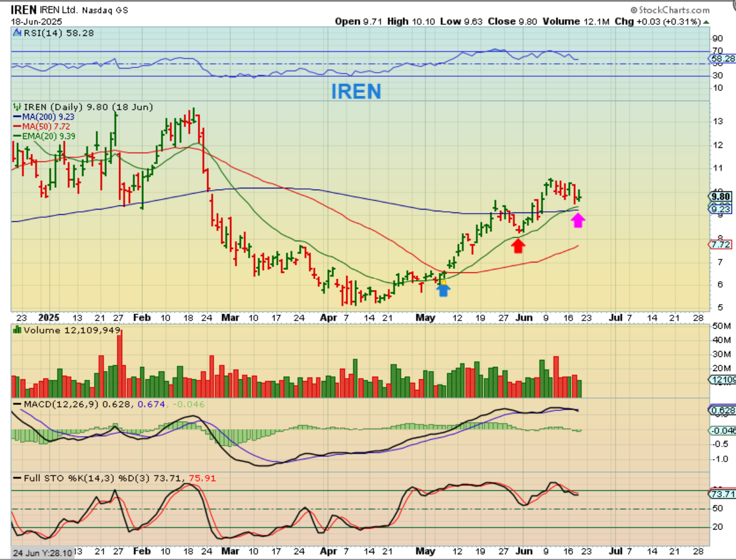Click the 9.23 MA value tag on price axis
736x560 pixels.
pos(721,209)
